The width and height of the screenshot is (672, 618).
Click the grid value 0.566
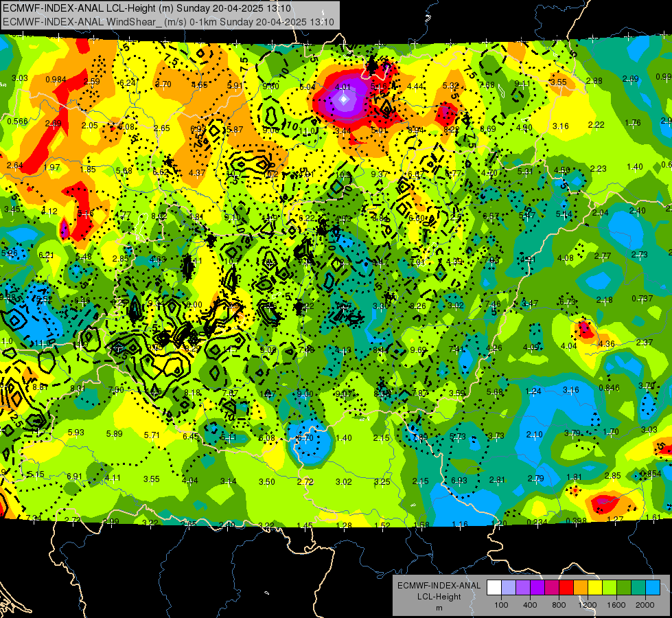point(18,122)
